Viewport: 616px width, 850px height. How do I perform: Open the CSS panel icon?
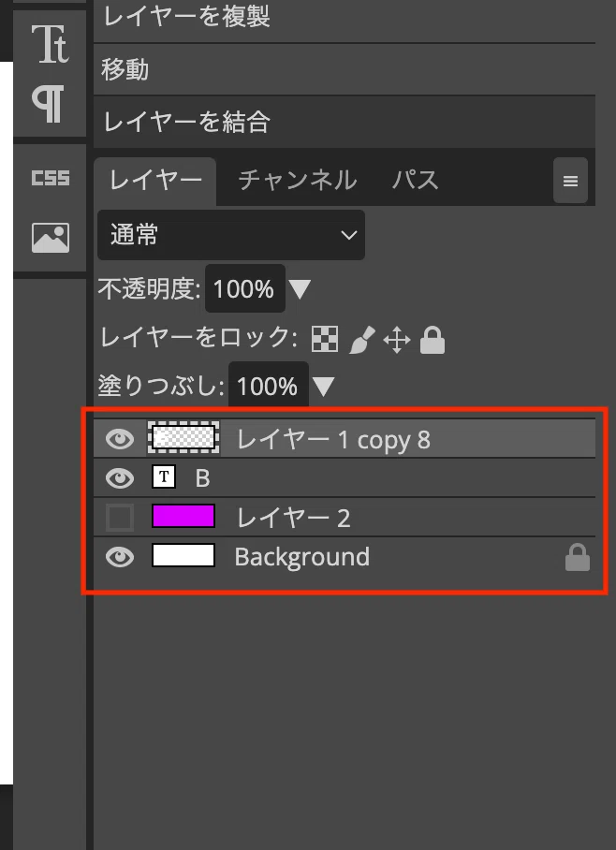(x=50, y=178)
